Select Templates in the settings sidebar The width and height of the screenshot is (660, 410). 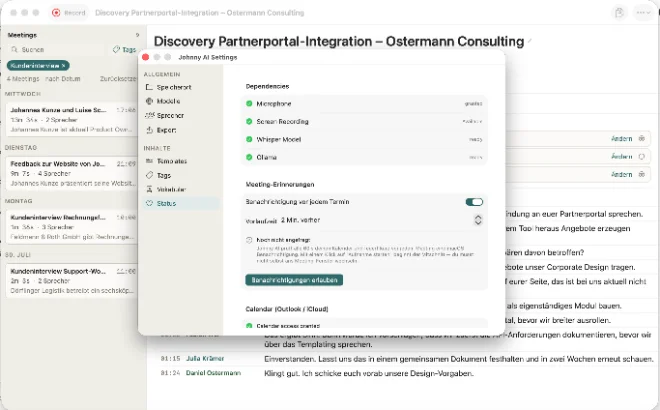click(181, 161)
